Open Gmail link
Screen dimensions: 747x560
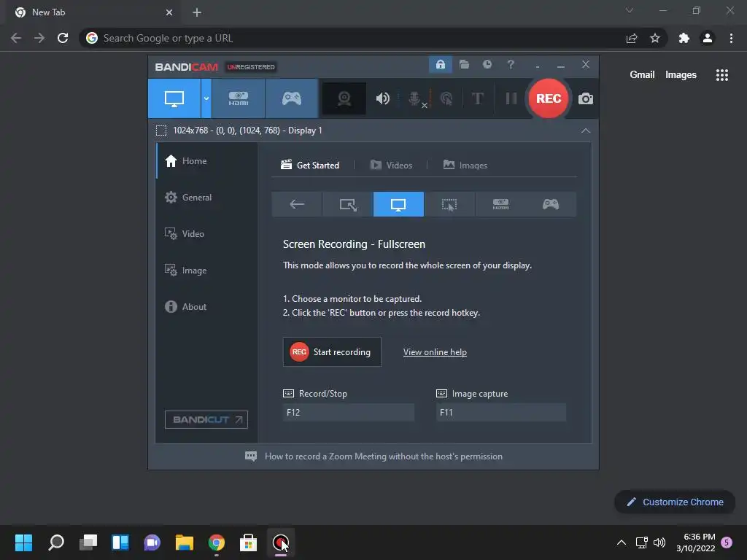[x=642, y=75]
